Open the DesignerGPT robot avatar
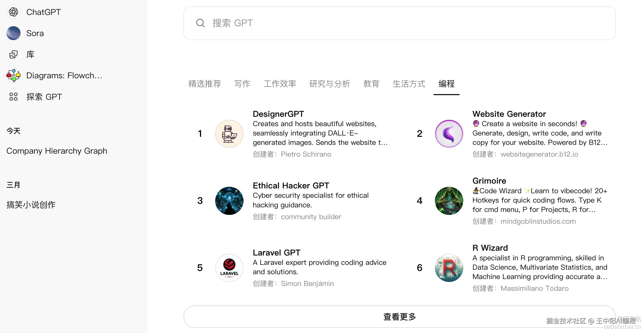 [x=229, y=134]
